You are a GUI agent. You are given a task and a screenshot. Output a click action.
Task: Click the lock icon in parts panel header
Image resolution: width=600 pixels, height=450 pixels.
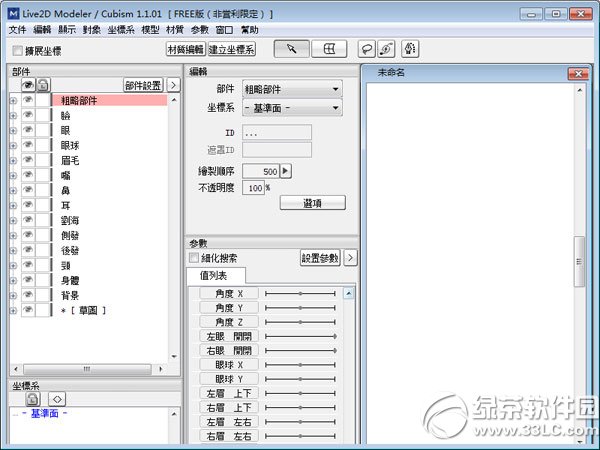coord(43,85)
